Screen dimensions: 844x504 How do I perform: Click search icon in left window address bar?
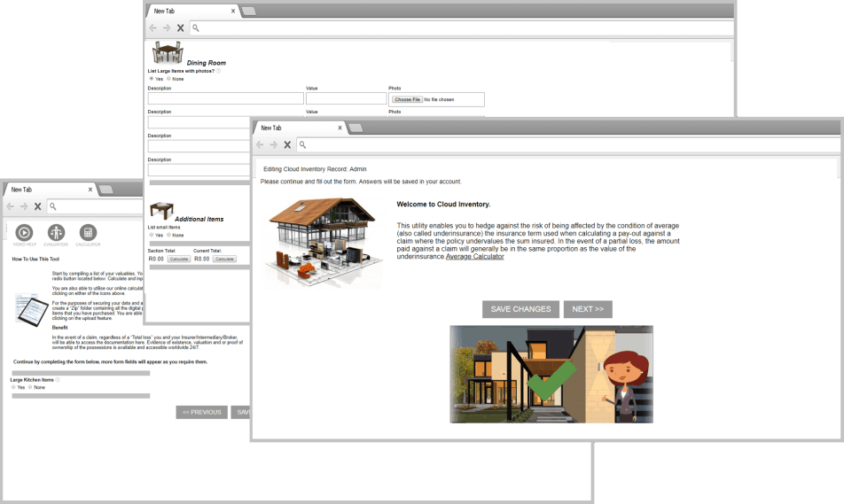pos(53,206)
